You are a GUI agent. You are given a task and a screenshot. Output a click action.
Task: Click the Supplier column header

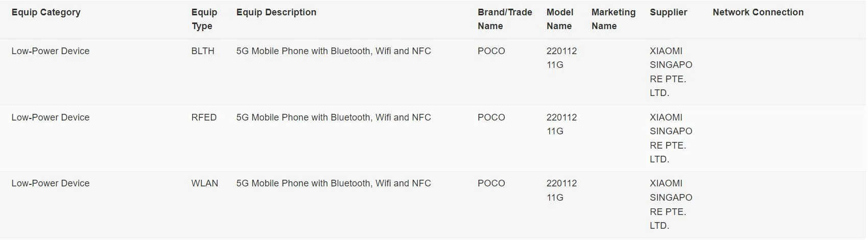(x=668, y=12)
